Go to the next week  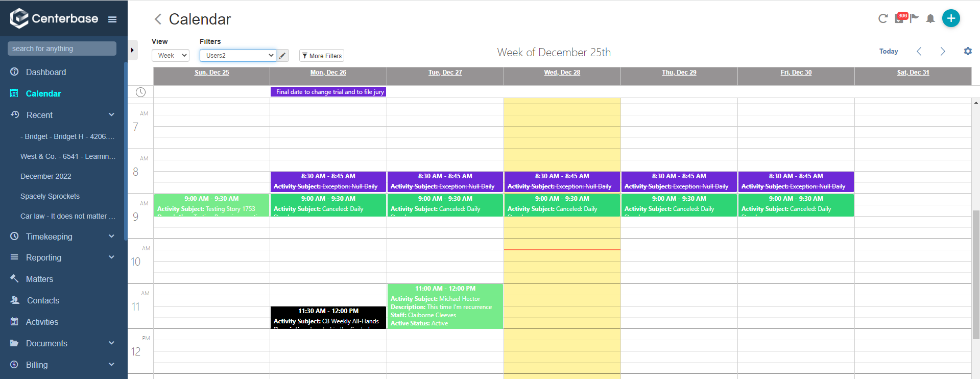click(x=943, y=51)
